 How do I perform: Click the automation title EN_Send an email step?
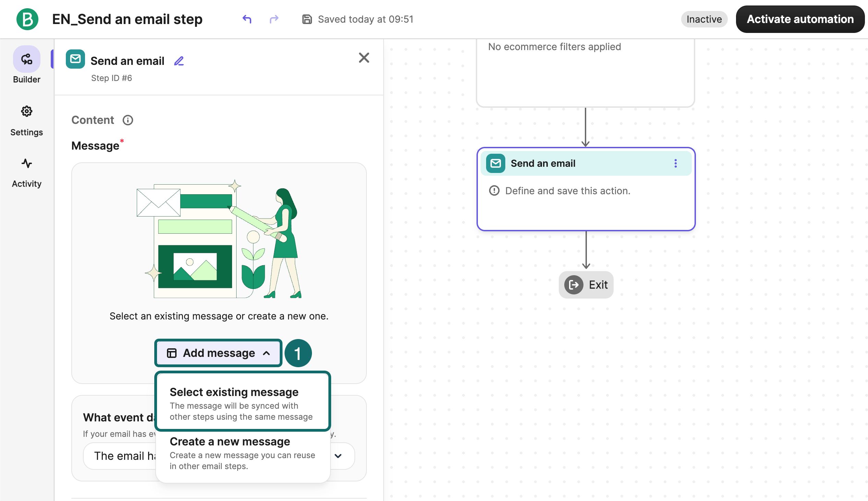127,19
